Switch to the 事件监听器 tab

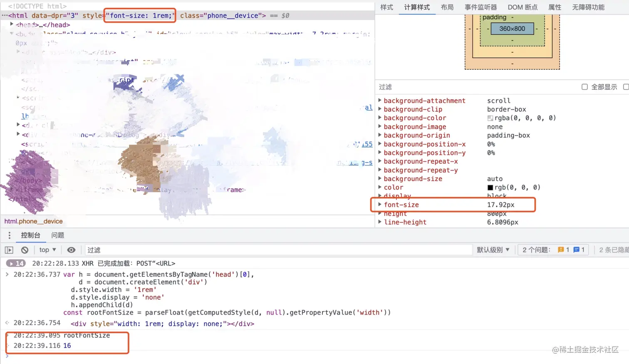[x=480, y=7]
